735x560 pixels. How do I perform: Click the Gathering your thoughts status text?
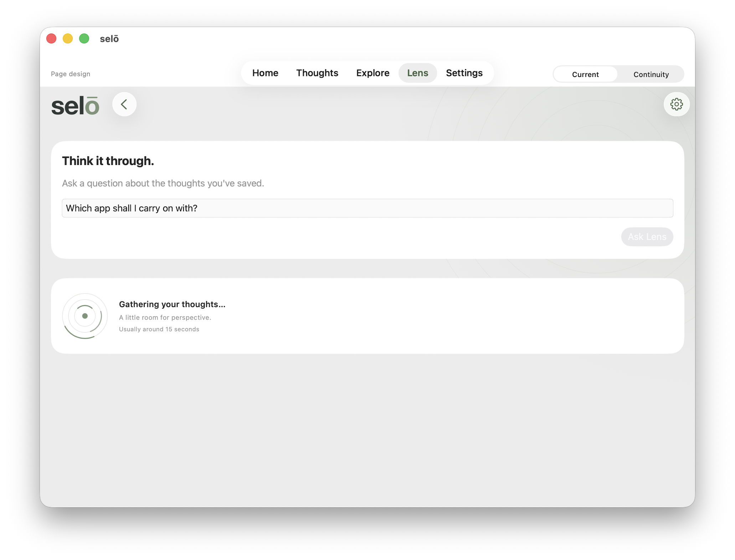click(x=172, y=304)
